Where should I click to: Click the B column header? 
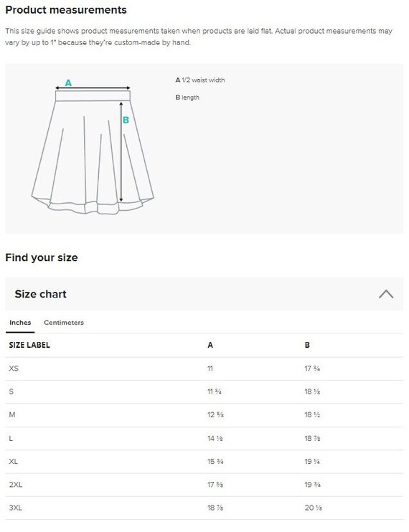(x=307, y=345)
